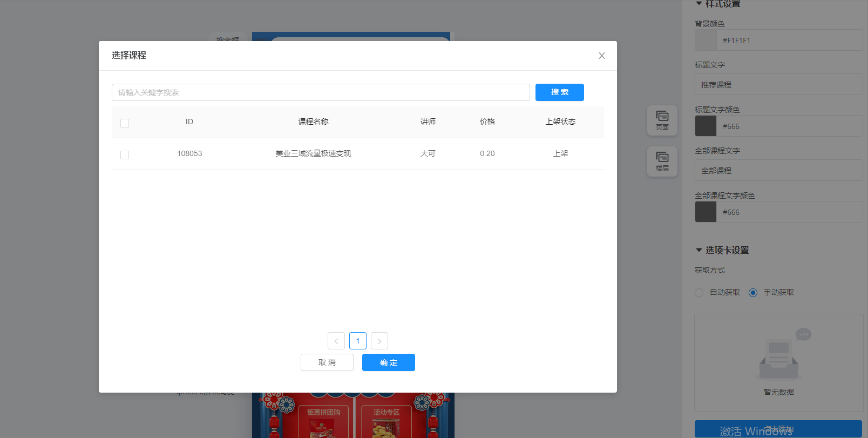
Task: Go to previous page arrow
Action: coord(336,341)
